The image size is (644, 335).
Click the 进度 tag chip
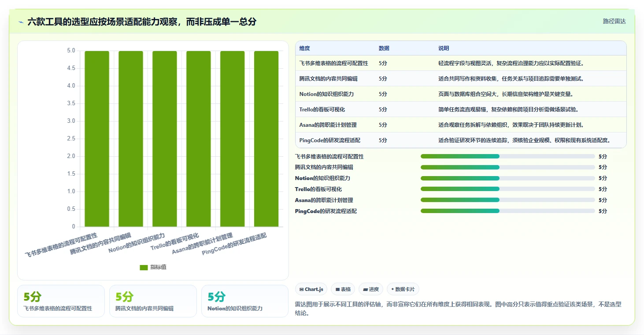371,289
